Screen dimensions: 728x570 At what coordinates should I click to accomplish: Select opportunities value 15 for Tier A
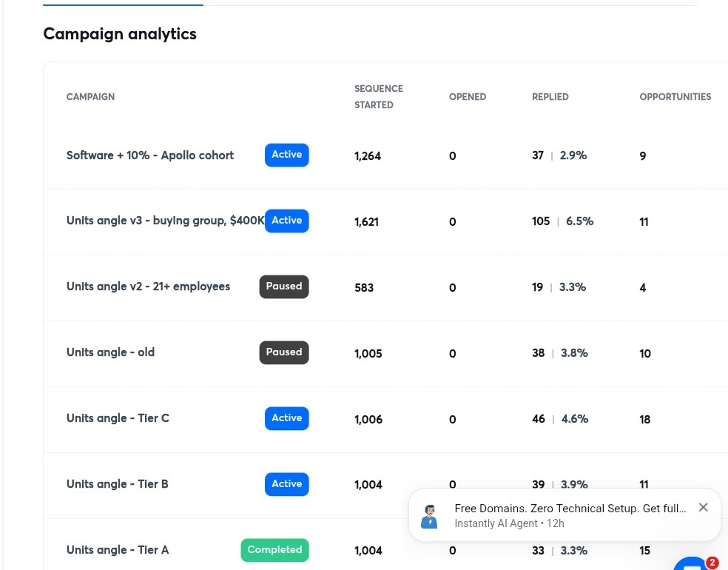click(x=645, y=551)
